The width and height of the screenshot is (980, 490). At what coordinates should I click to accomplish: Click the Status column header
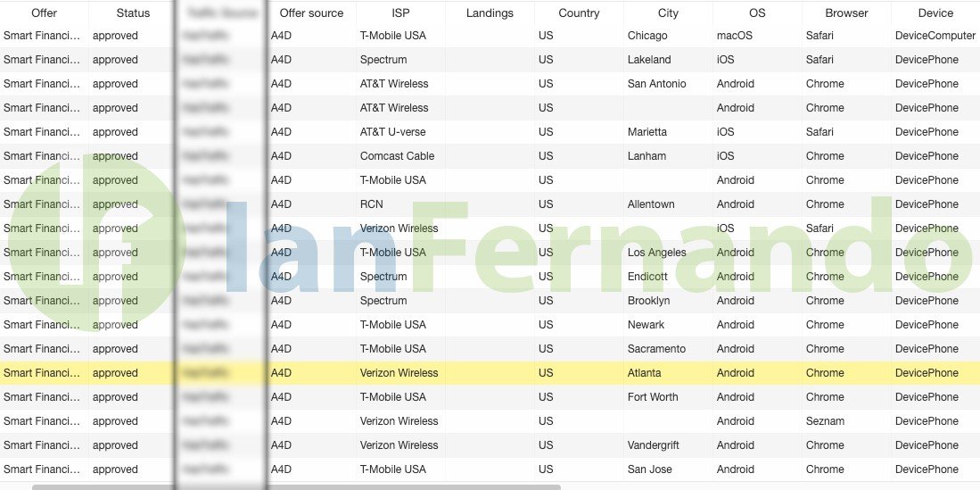click(x=133, y=12)
